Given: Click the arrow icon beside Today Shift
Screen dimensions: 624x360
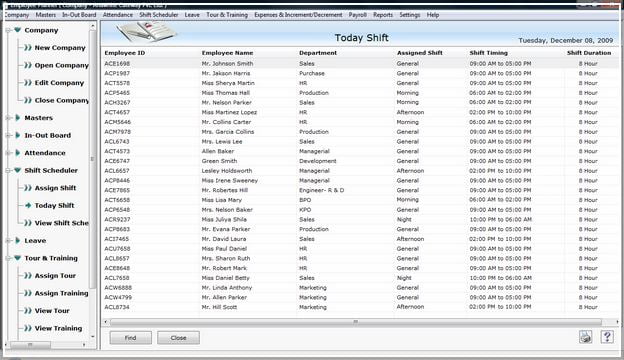Looking at the screenshot, I should (28, 205).
